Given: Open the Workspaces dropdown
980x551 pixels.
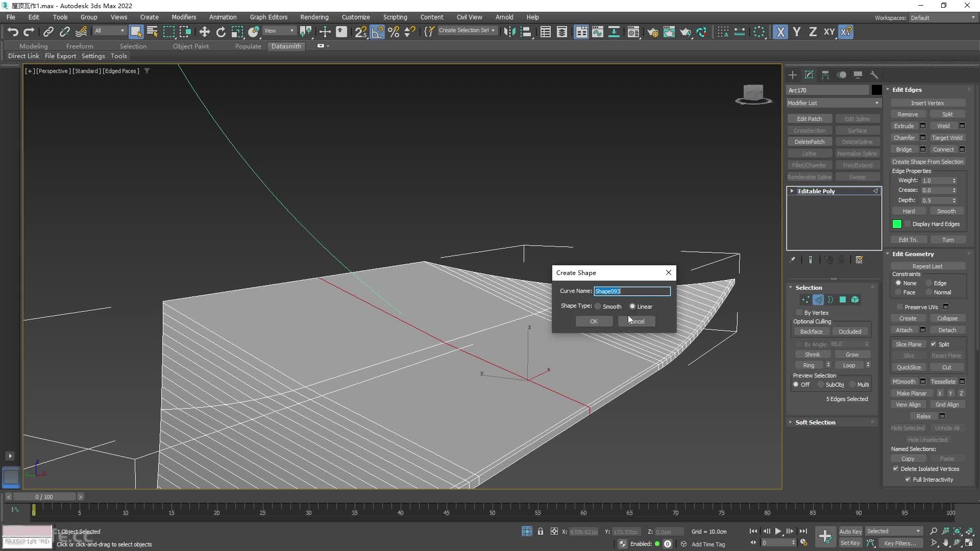Looking at the screenshot, I should pos(943,17).
